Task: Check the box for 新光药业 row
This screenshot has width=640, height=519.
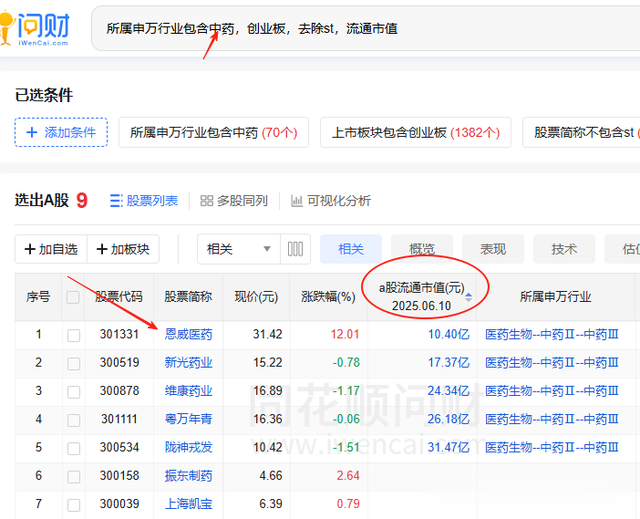Action: 73,364
